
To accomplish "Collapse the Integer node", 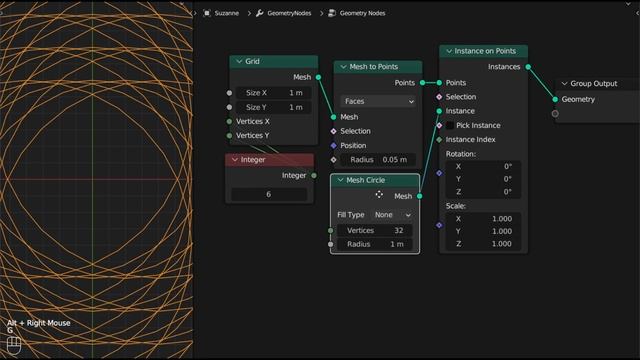I will click(235, 160).
